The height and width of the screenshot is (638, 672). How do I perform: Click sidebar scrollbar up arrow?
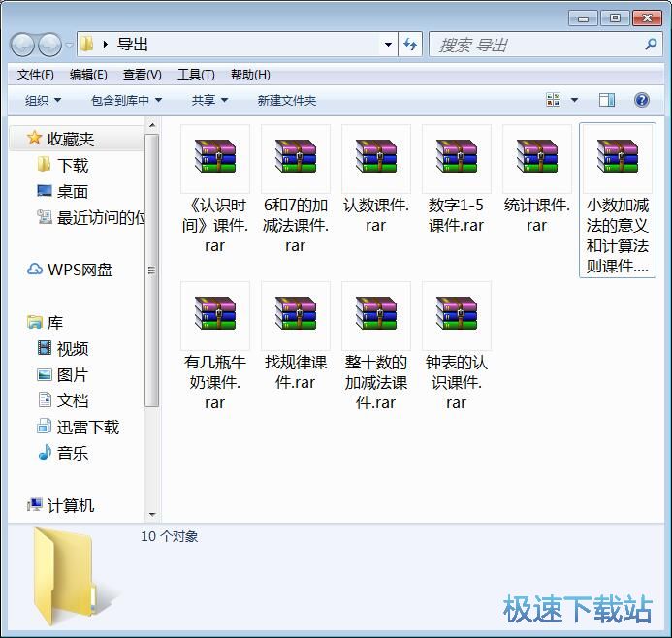(x=151, y=125)
